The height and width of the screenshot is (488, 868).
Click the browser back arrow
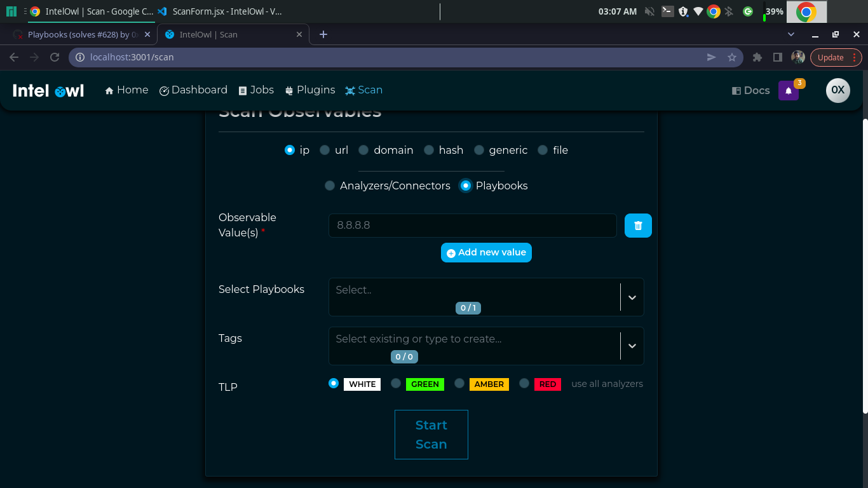pos(14,57)
